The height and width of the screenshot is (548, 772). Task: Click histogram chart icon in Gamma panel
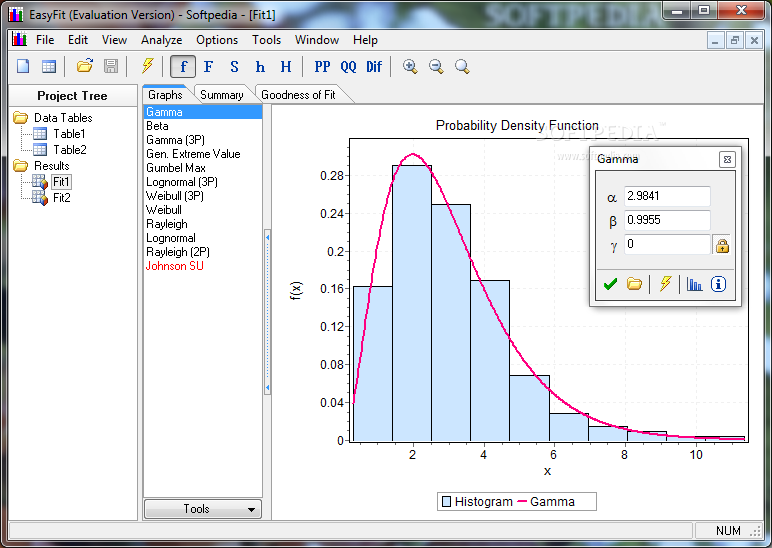pos(694,284)
